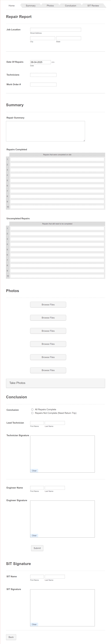Screen dimensions: 111x644
Task: Click the Work Order # input
Action: coord(43,84)
